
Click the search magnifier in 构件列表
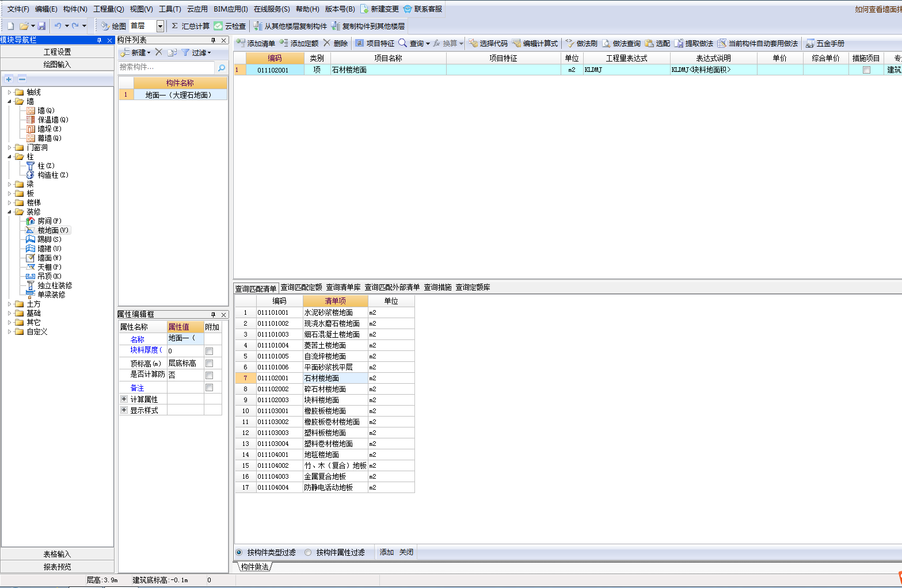(222, 67)
